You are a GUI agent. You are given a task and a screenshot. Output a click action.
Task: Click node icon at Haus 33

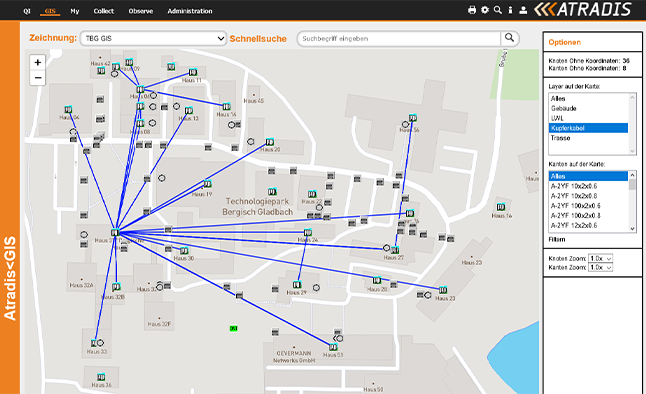pyautogui.click(x=95, y=343)
